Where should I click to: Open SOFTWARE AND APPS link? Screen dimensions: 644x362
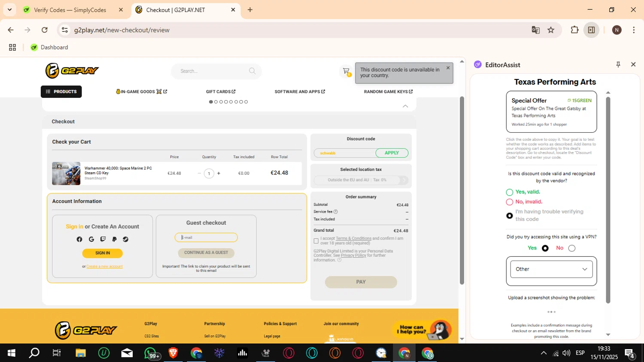coord(300,91)
